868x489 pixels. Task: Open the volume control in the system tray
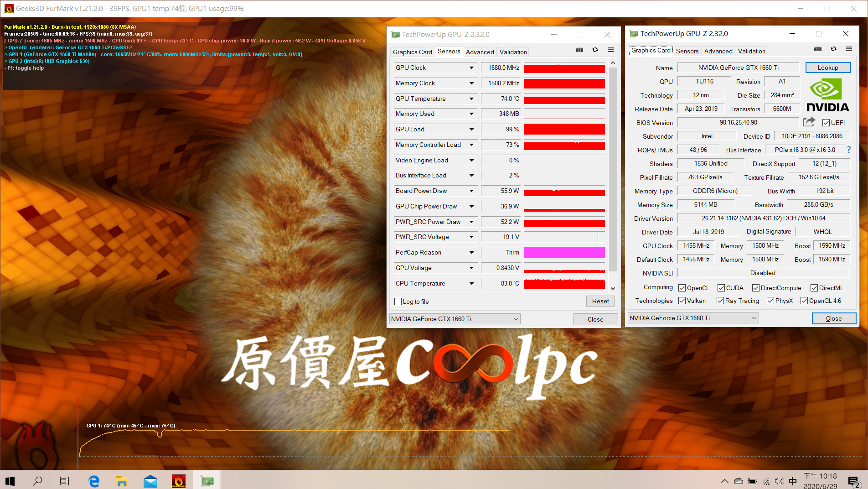pos(779,481)
